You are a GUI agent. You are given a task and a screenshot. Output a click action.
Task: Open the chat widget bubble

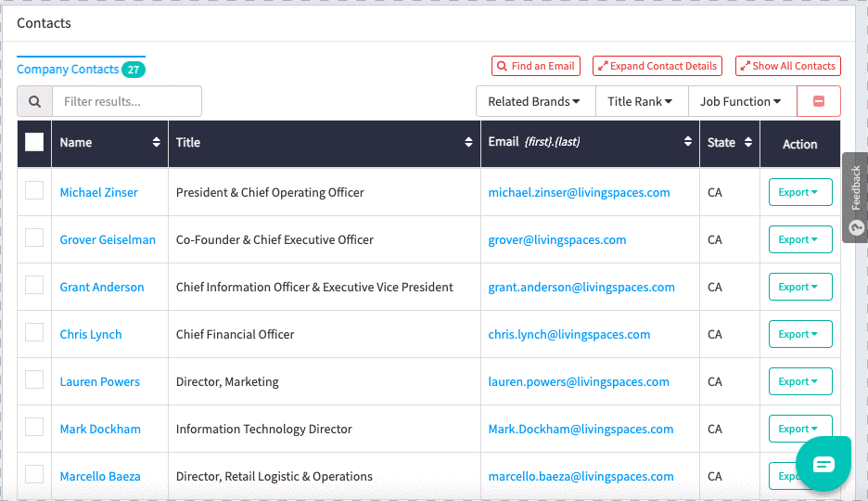point(823,463)
